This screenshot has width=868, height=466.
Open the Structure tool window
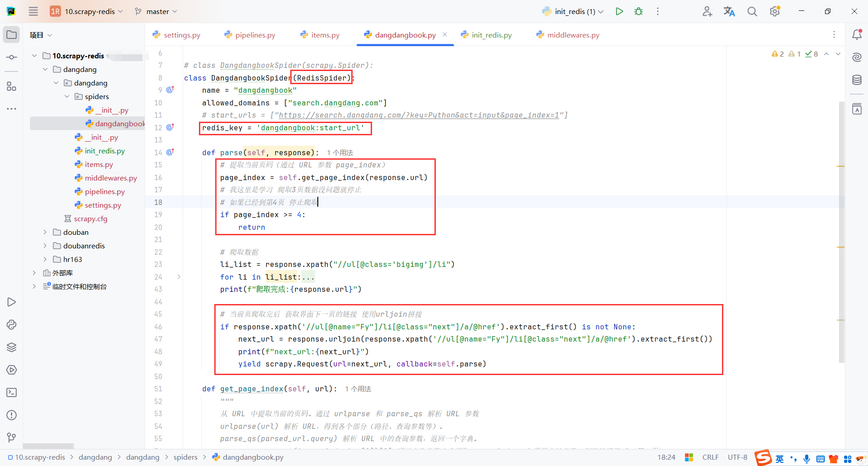click(12, 86)
